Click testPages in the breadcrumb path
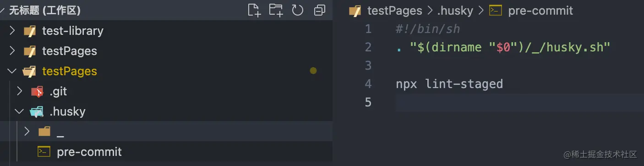This screenshot has height=166, width=644. pos(394,10)
